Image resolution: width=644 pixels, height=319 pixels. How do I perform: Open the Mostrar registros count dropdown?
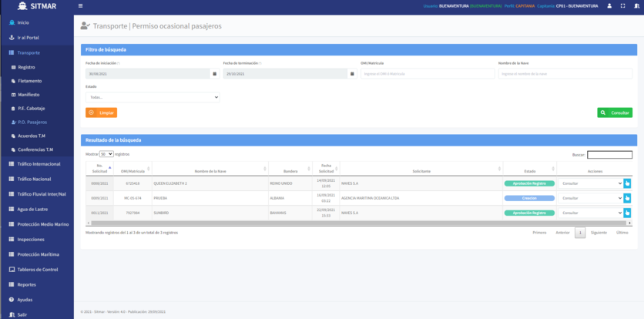coord(106,154)
